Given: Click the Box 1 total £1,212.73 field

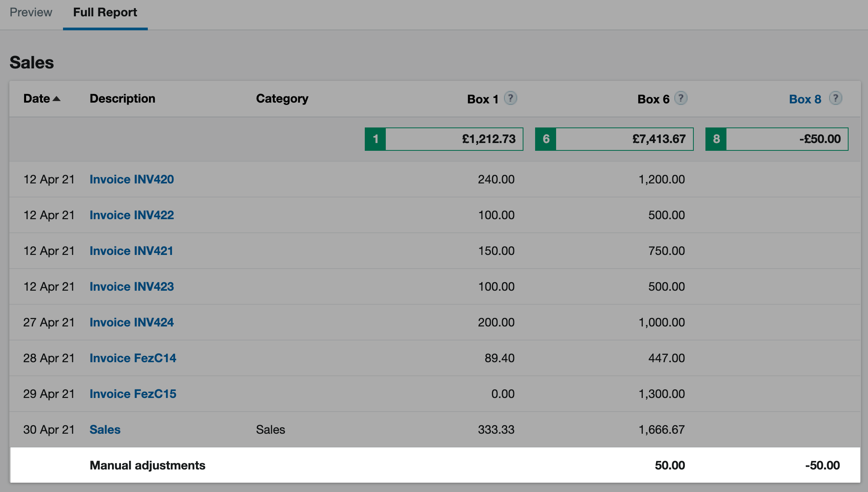Looking at the screenshot, I should tap(454, 139).
